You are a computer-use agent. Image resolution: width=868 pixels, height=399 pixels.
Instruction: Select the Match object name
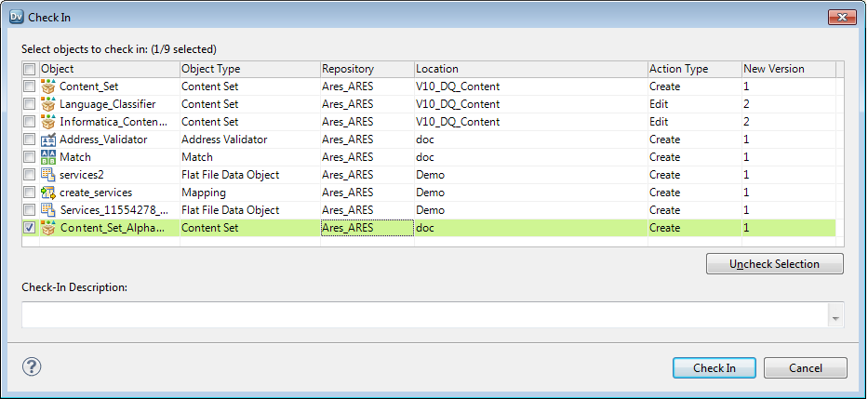point(75,157)
